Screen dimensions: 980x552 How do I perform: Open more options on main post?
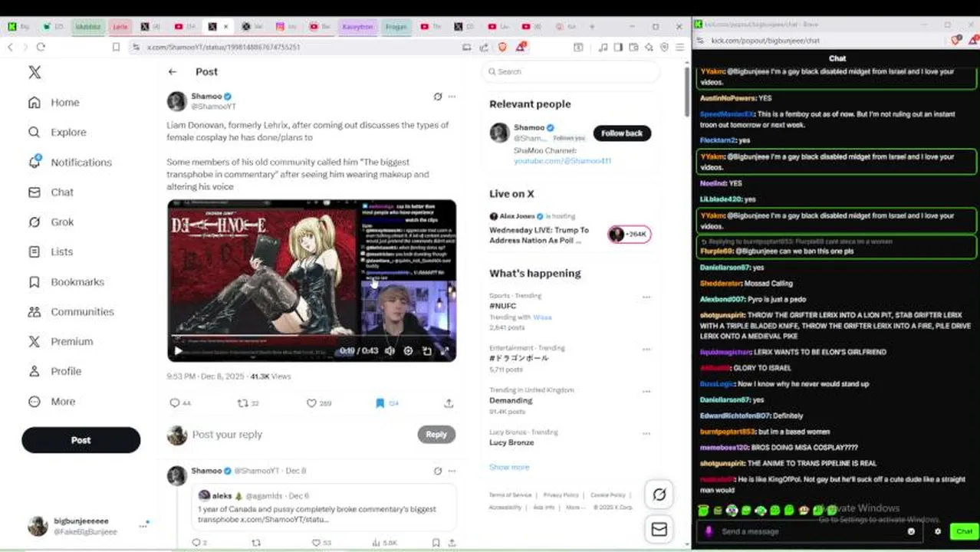[x=452, y=97]
